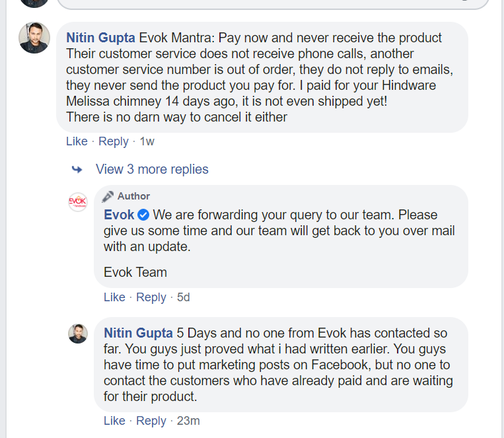Click the pen icon next to Author
The image size is (504, 438).
108,196
